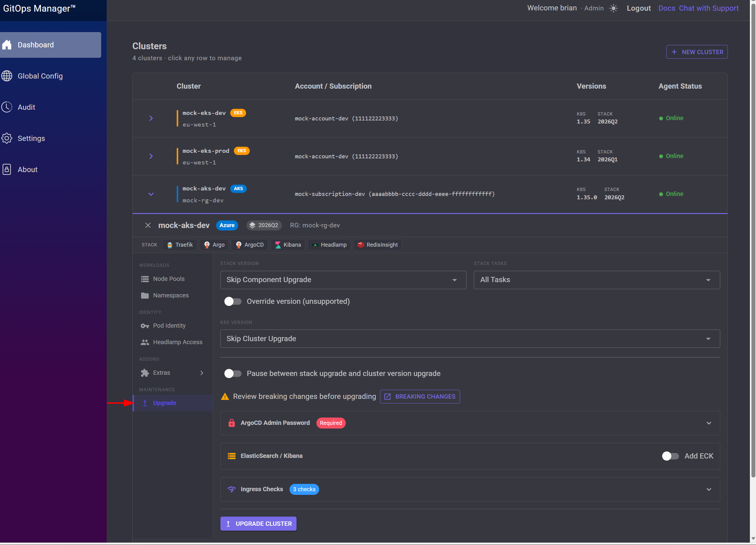Select the Node Pools list icon
Image resolution: width=756 pixels, height=545 pixels.
pos(145,279)
